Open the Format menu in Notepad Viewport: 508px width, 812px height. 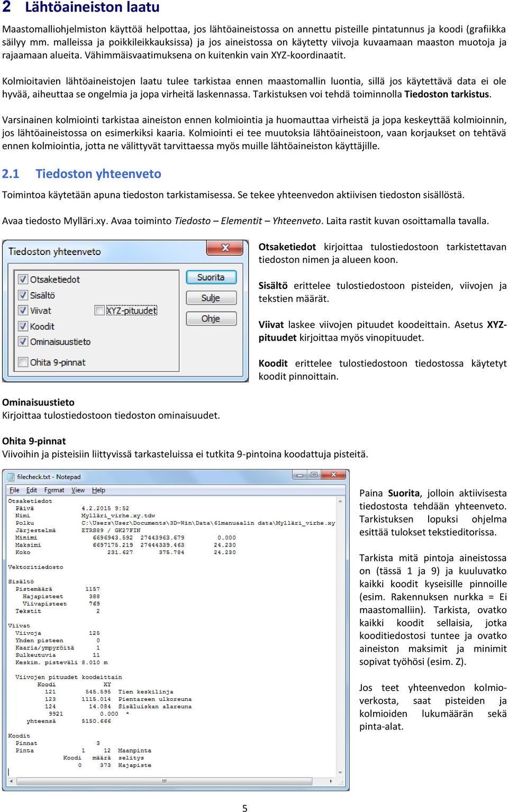(54, 490)
